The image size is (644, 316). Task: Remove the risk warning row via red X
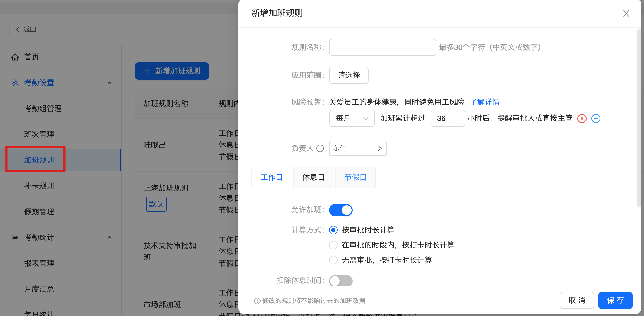(x=582, y=119)
